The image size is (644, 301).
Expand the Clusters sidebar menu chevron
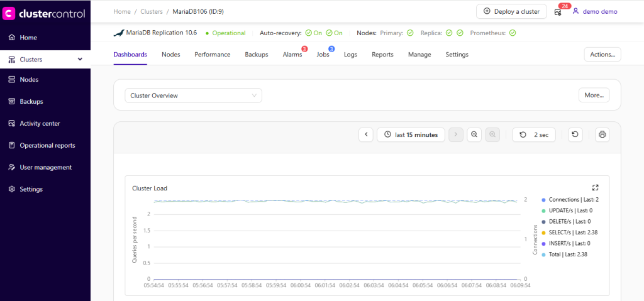click(80, 59)
